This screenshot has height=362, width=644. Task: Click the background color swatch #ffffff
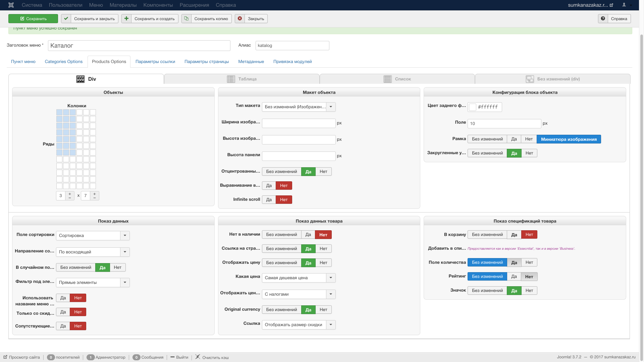(x=472, y=107)
